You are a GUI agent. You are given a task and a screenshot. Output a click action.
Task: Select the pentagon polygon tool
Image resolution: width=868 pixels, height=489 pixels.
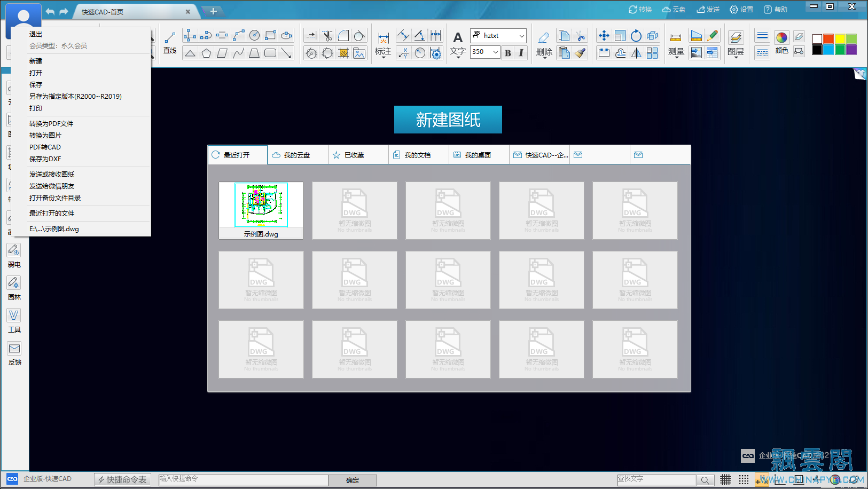click(206, 53)
